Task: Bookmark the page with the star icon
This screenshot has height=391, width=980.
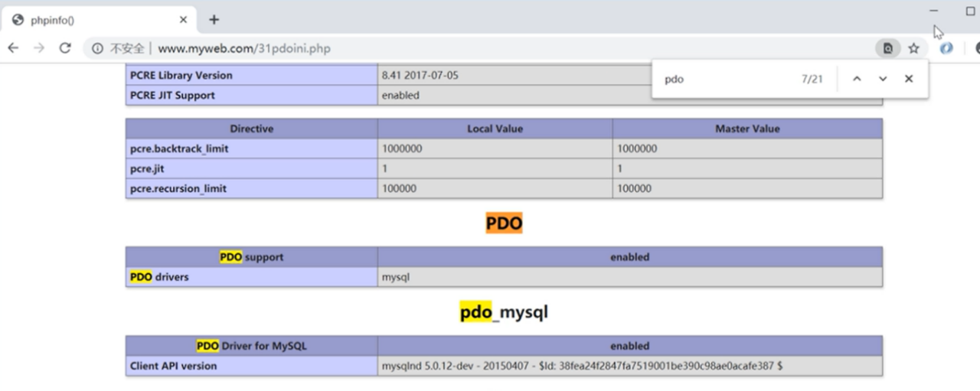Action: [913, 48]
